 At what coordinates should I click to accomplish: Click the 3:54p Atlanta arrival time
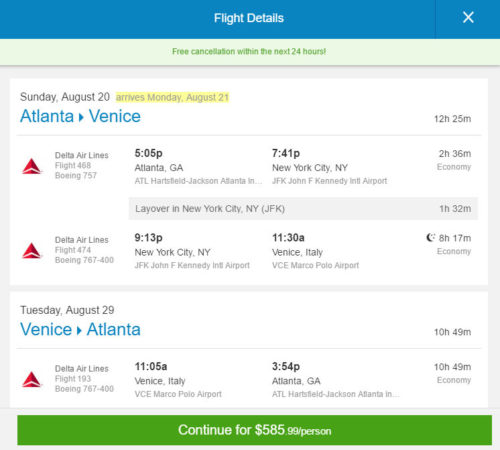click(x=286, y=367)
